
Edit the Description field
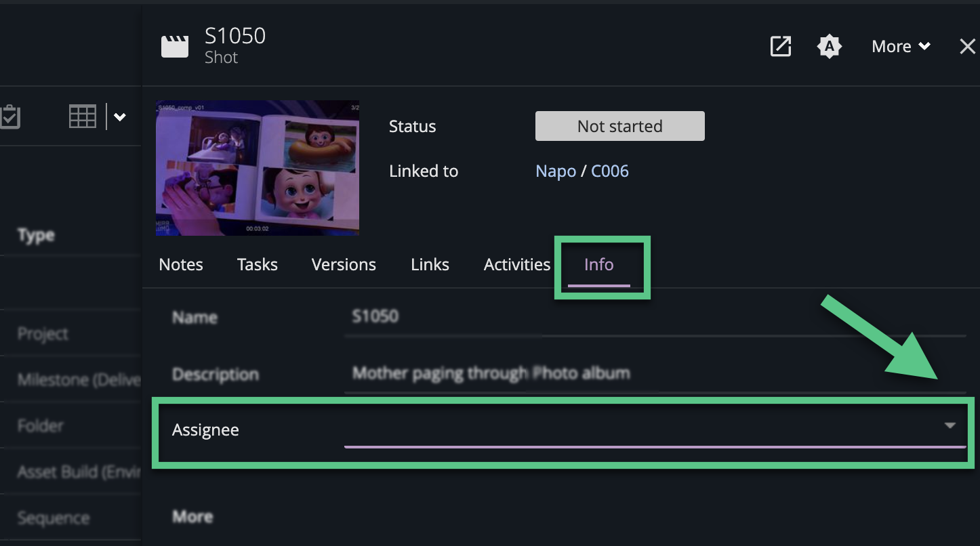[491, 373]
